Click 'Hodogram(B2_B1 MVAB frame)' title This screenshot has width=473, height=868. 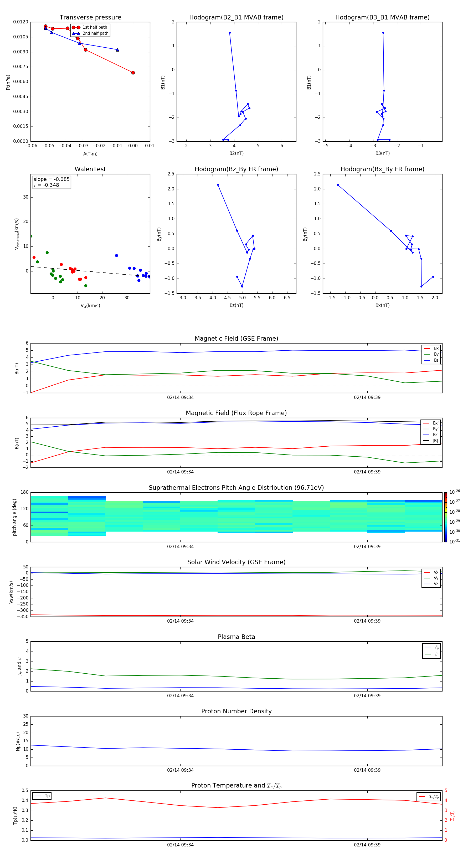[x=236, y=17]
